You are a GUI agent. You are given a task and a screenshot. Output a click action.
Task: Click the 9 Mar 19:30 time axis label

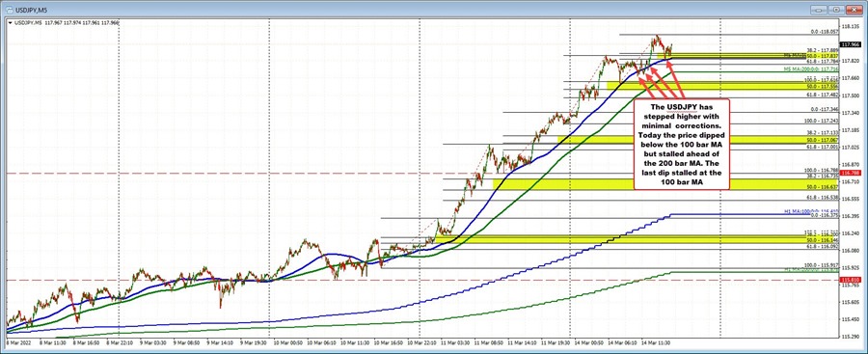(x=254, y=342)
